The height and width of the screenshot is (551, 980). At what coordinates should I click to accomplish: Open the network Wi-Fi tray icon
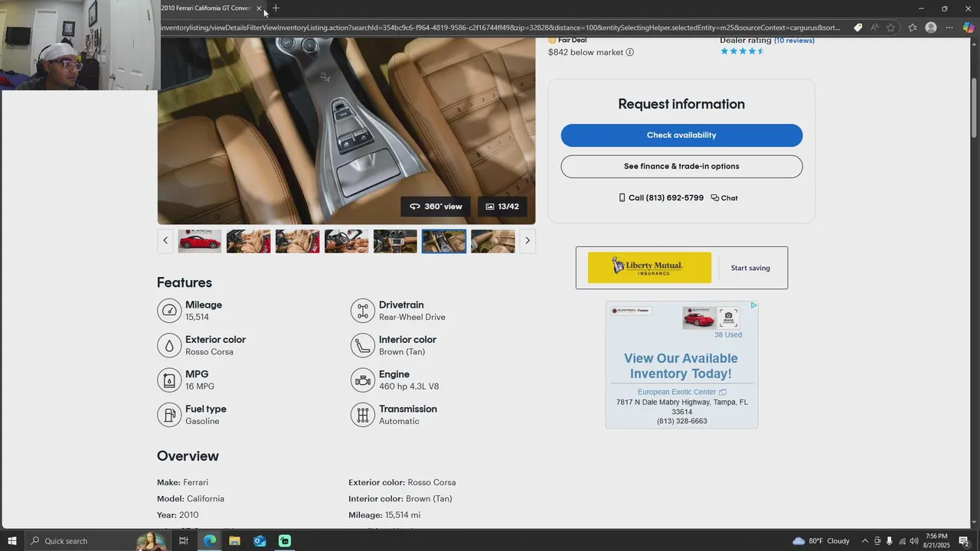click(902, 541)
